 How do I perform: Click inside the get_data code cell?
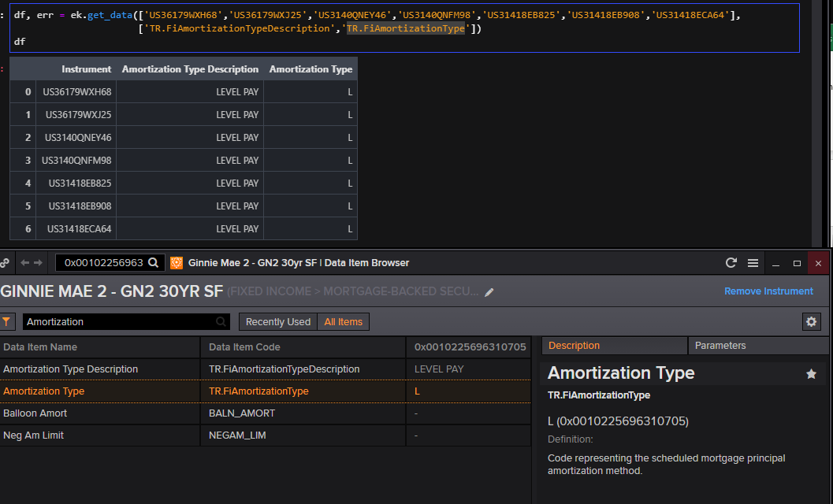pos(405,28)
